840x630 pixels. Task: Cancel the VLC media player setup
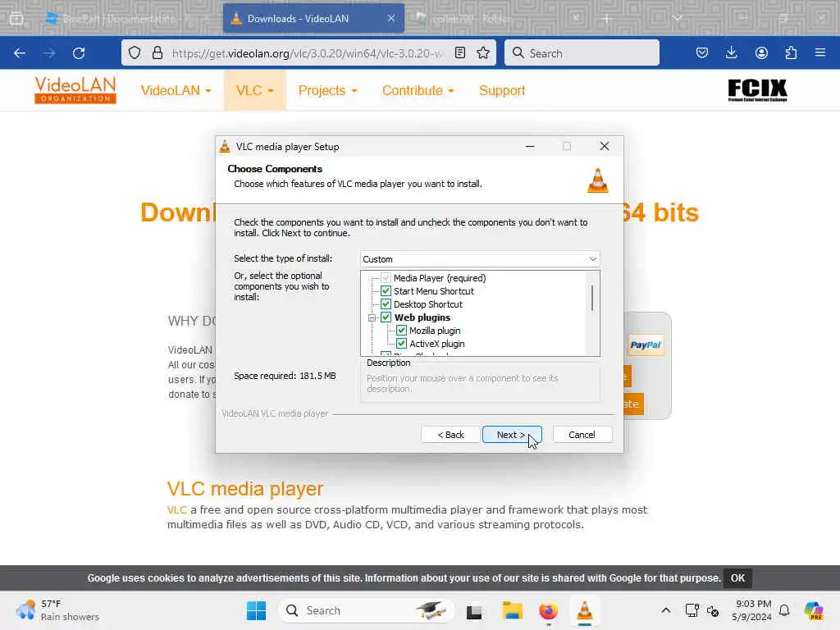(582, 435)
